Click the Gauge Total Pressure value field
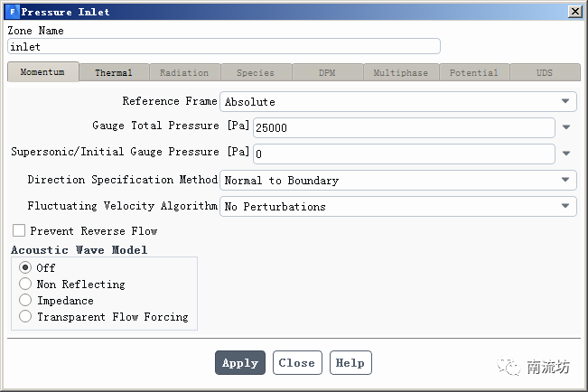The height and width of the screenshot is (392, 588). coord(404,128)
